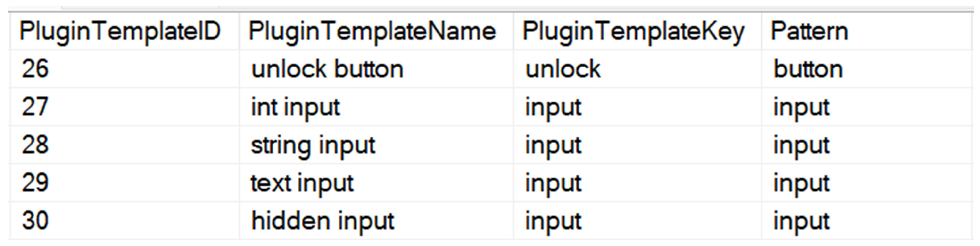Select the cell with ID 30
This screenshot has width=980, height=246.
[x=35, y=221]
